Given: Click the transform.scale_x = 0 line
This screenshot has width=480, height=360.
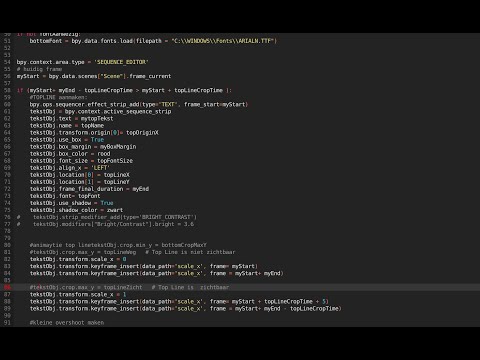Looking at the screenshot, I should (78, 259).
